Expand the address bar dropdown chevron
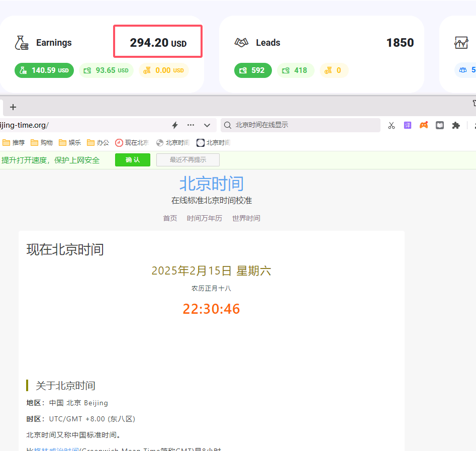Viewport: 476px width, 451px height. (207, 125)
